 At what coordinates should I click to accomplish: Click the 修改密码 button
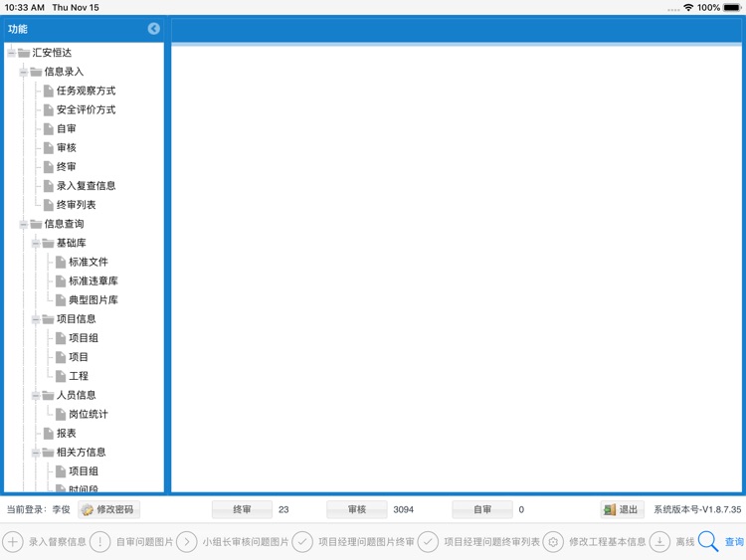(x=108, y=509)
